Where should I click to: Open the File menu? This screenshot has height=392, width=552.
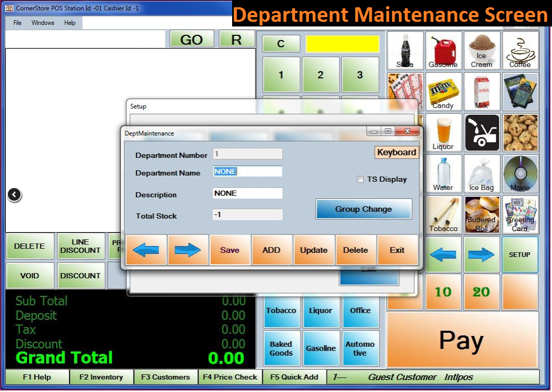[x=18, y=23]
